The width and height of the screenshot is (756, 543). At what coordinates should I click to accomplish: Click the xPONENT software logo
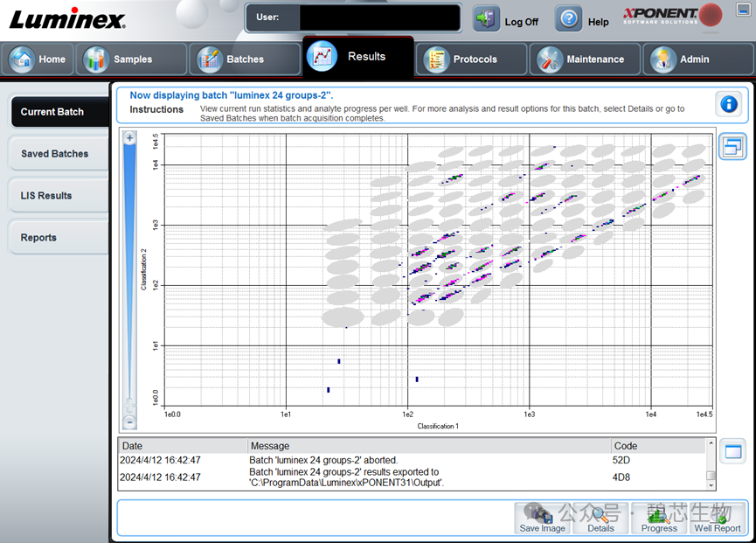(x=672, y=15)
